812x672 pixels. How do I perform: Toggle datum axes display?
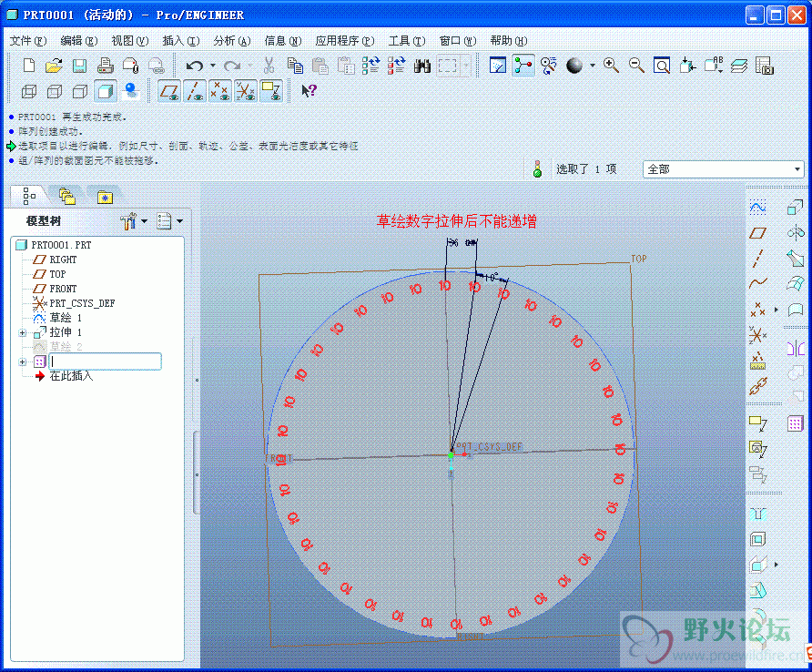[194, 91]
